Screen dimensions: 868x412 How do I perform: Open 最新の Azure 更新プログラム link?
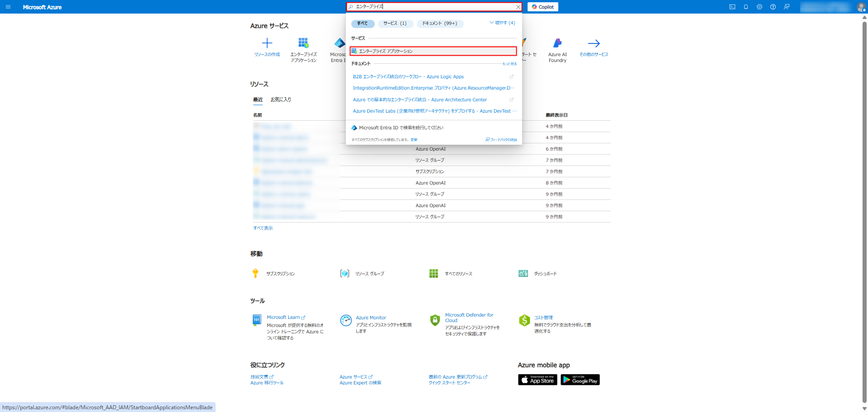pyautogui.click(x=458, y=377)
